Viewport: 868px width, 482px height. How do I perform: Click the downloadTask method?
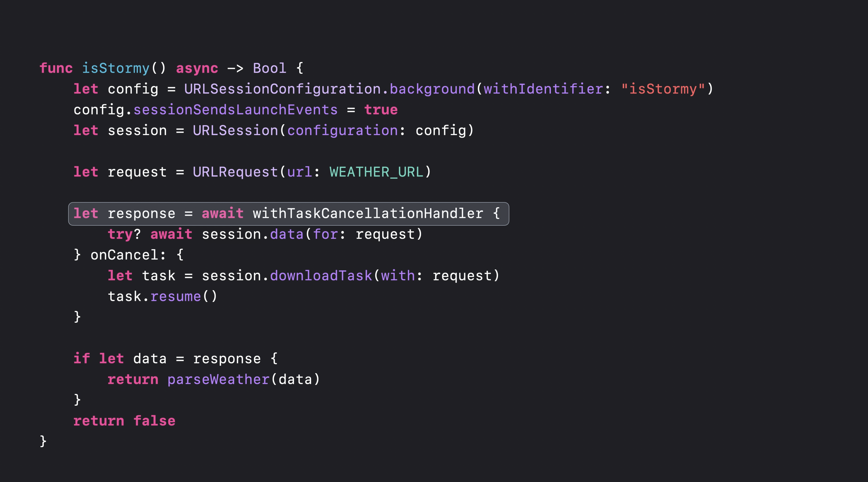coord(321,276)
